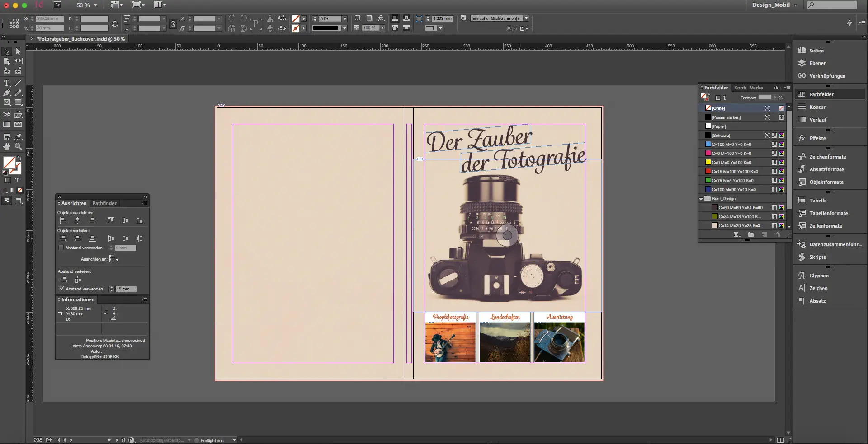Select the Zoom tool
Viewport: 868px width, 444px height.
(x=18, y=146)
